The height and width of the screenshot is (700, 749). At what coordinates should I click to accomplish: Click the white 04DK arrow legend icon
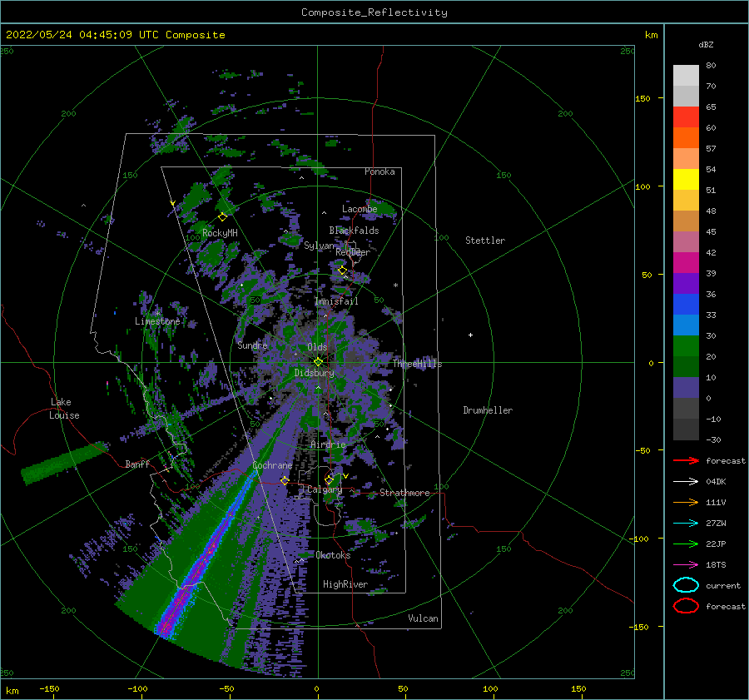click(x=686, y=481)
